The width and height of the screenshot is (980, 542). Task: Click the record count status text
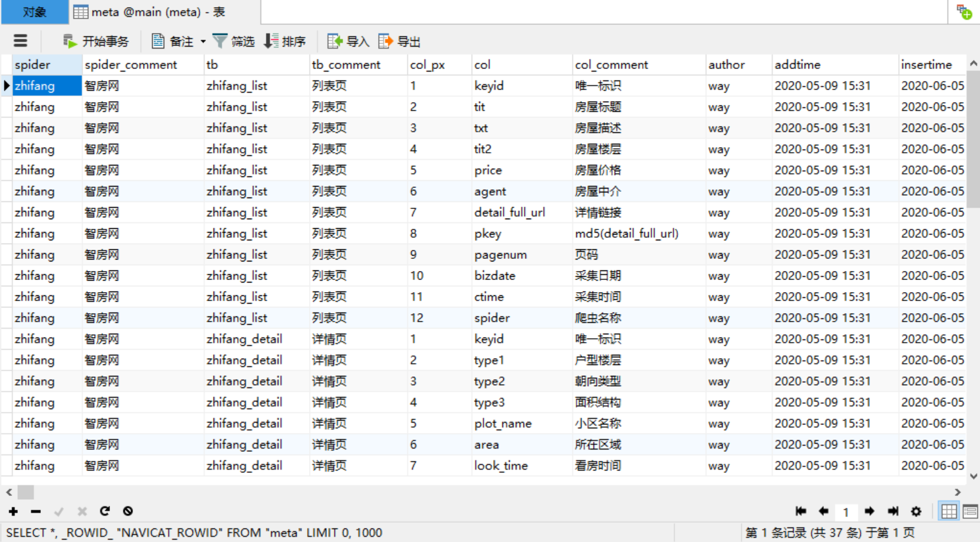pyautogui.click(x=830, y=532)
